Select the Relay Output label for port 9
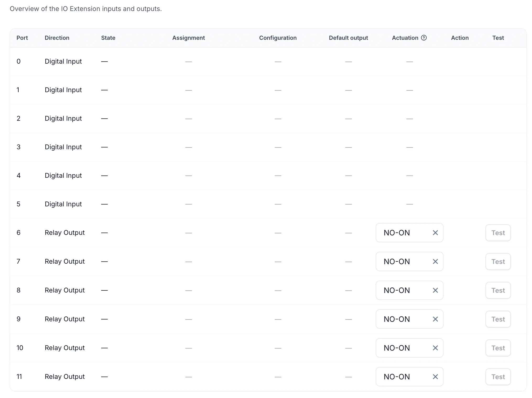Image resolution: width=532 pixels, height=398 pixels. coord(65,319)
